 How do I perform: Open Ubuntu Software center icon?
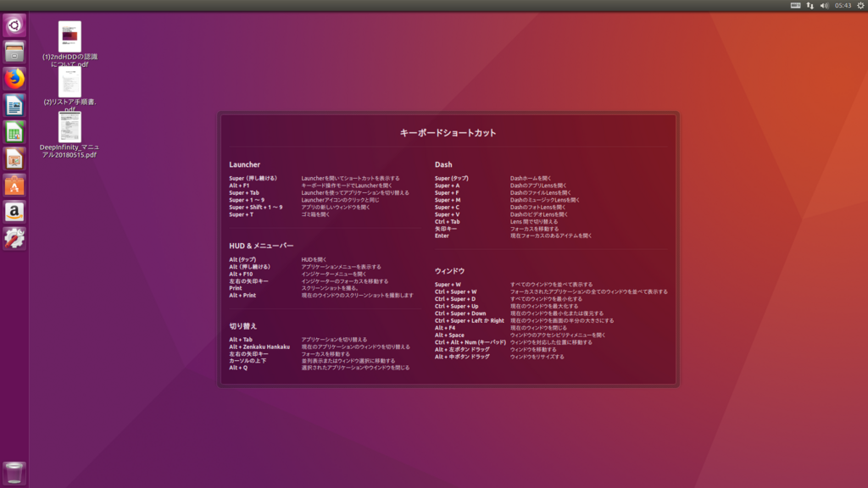pyautogui.click(x=14, y=185)
